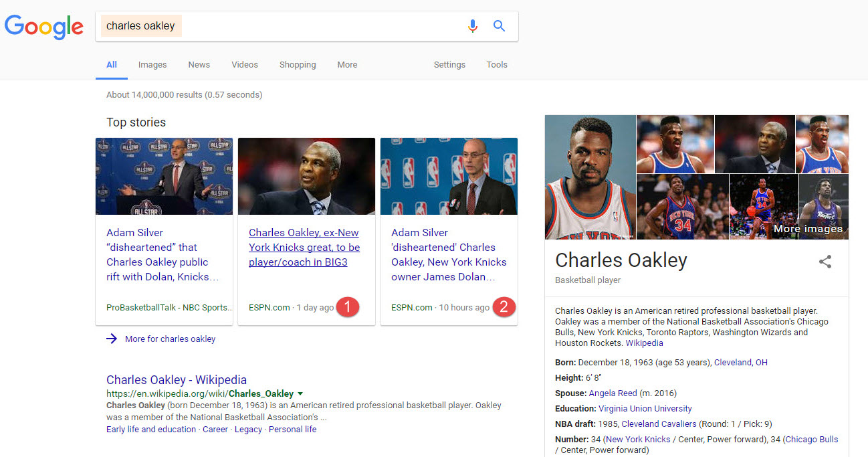Click Basketball player subtitle text

click(x=588, y=280)
